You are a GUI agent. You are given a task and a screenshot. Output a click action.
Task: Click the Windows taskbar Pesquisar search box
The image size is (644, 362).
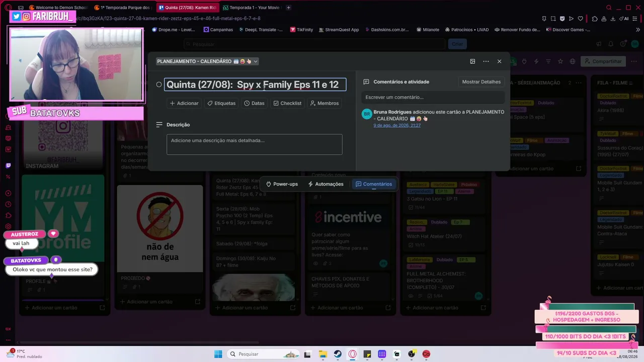click(264, 354)
